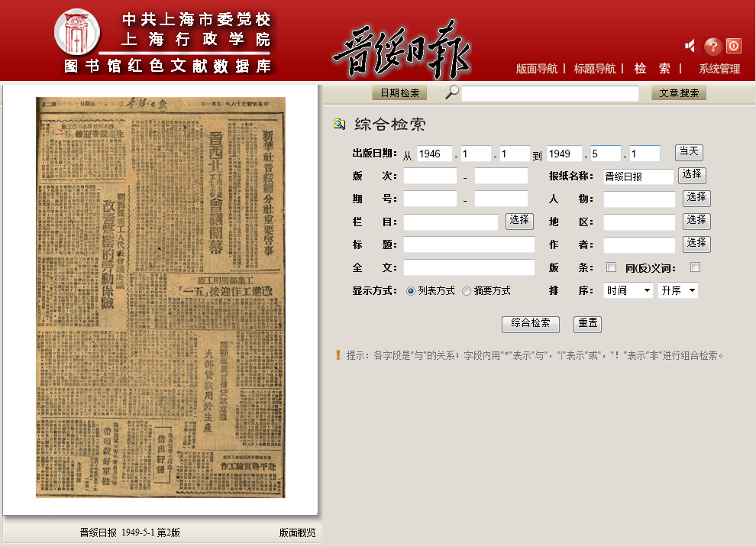Open 选择 picker for 报纸名称
Image resolution: width=756 pixels, height=547 pixels.
pos(692,175)
